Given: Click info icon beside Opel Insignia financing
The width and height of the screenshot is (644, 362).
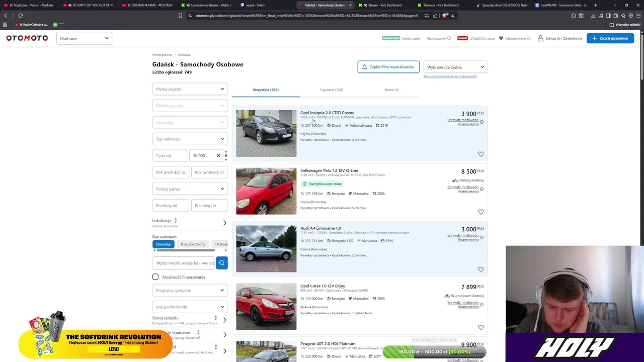Looking at the screenshot, I should pyautogui.click(x=481, y=122).
